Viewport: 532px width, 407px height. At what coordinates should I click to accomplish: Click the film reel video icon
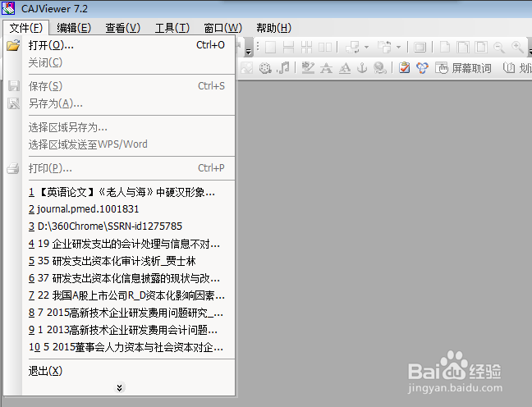(x=265, y=68)
